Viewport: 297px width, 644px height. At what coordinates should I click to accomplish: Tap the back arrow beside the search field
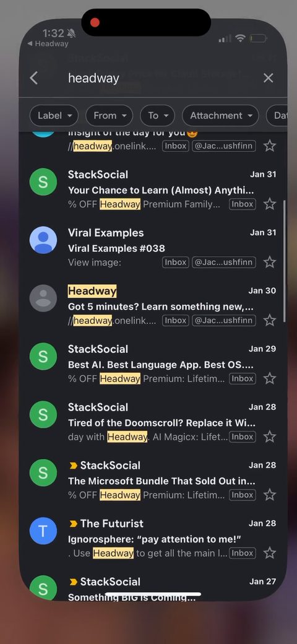tap(34, 78)
